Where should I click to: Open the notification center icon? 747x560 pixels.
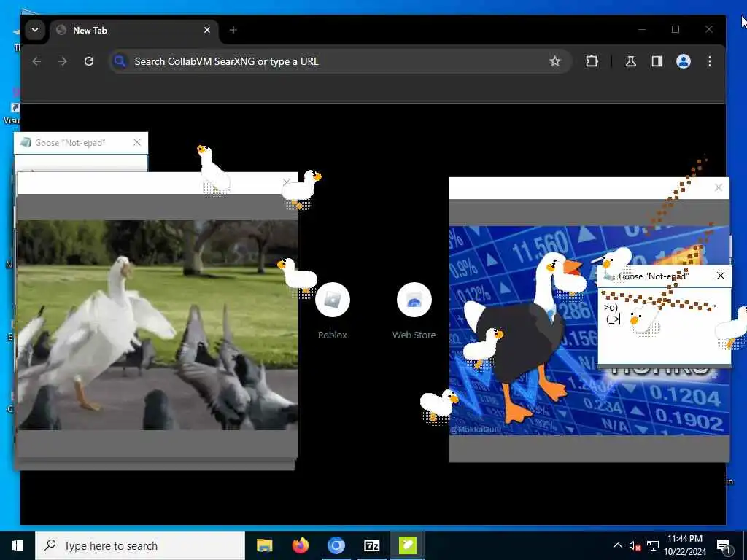click(x=724, y=545)
